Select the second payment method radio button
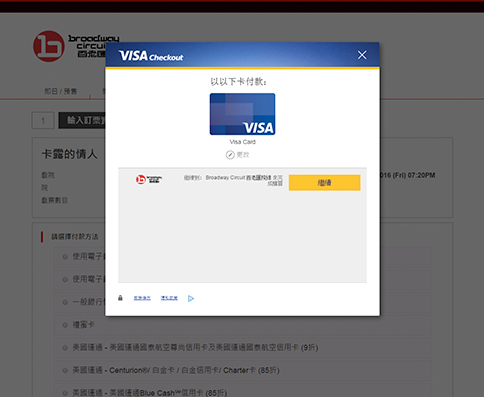This screenshot has height=397, width=484. pos(65,279)
